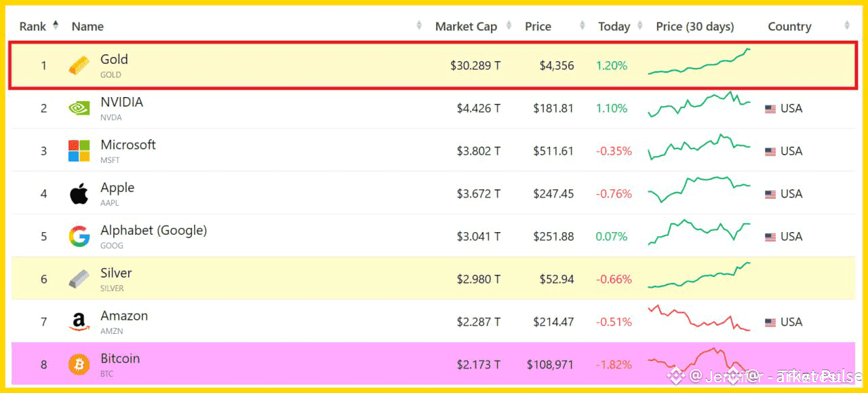Click the Silver bar icon
Screen dimensions: 868x393
[79, 279]
